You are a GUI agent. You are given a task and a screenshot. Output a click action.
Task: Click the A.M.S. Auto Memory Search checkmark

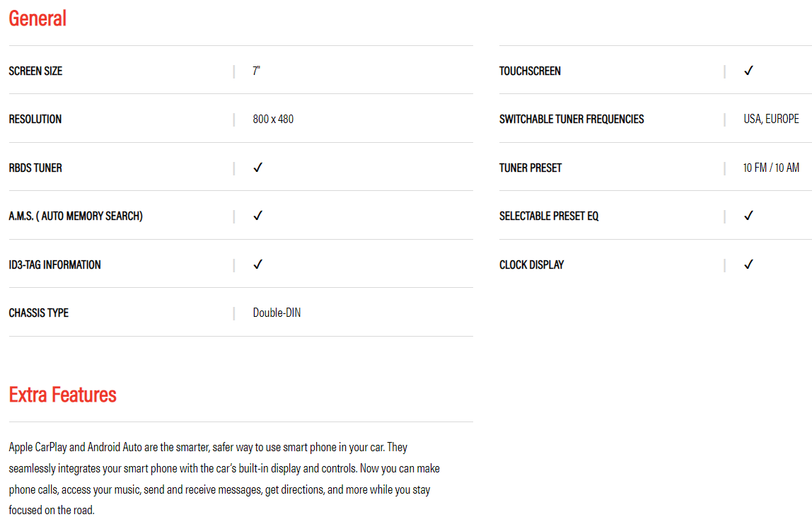(258, 216)
